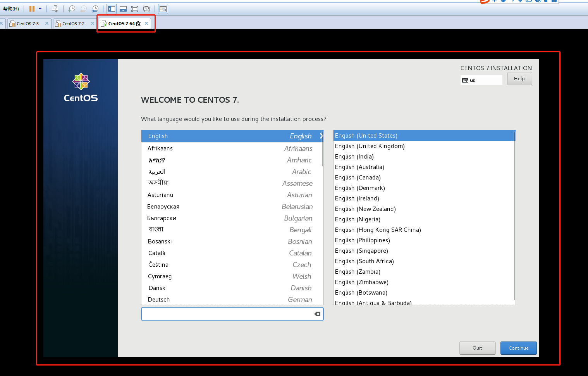Open the 帮助(H) menu

pyautogui.click(x=11, y=9)
